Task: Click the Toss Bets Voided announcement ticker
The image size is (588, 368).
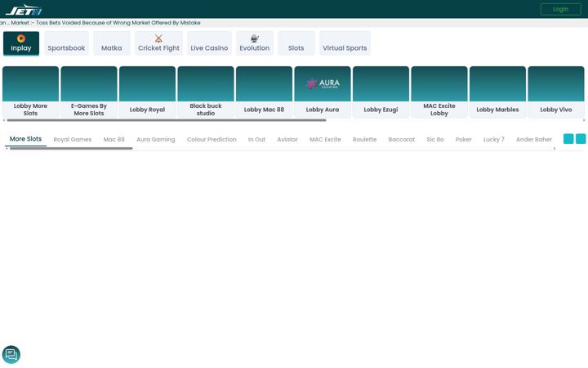Action: click(x=100, y=23)
